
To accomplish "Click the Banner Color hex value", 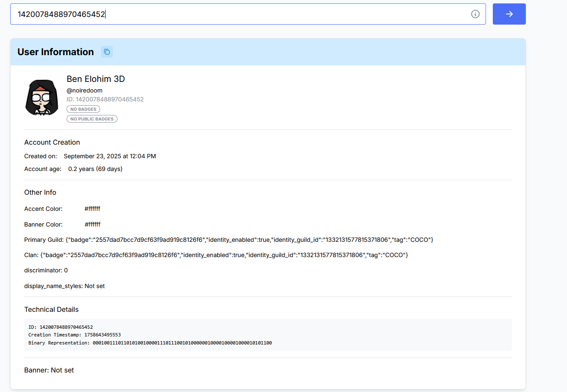I will click(x=92, y=224).
